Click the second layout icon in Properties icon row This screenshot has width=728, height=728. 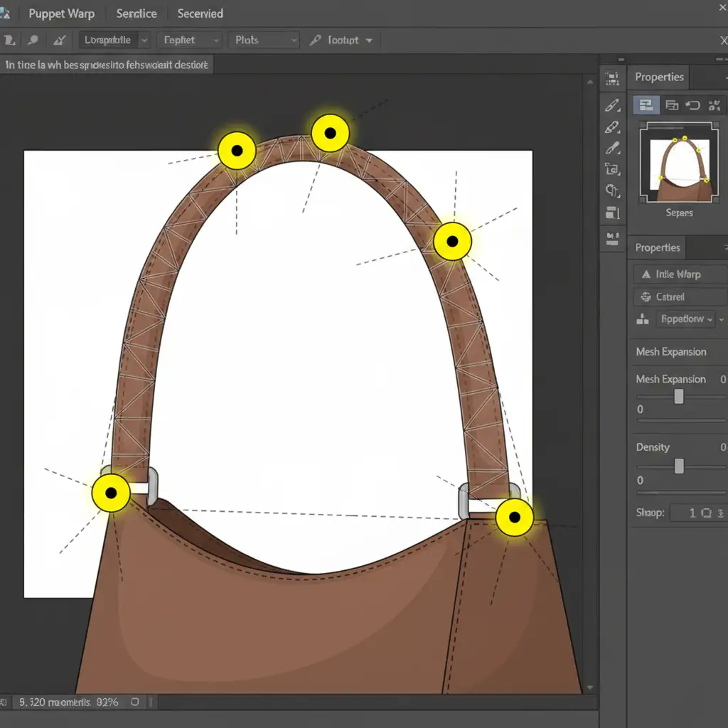(671, 106)
